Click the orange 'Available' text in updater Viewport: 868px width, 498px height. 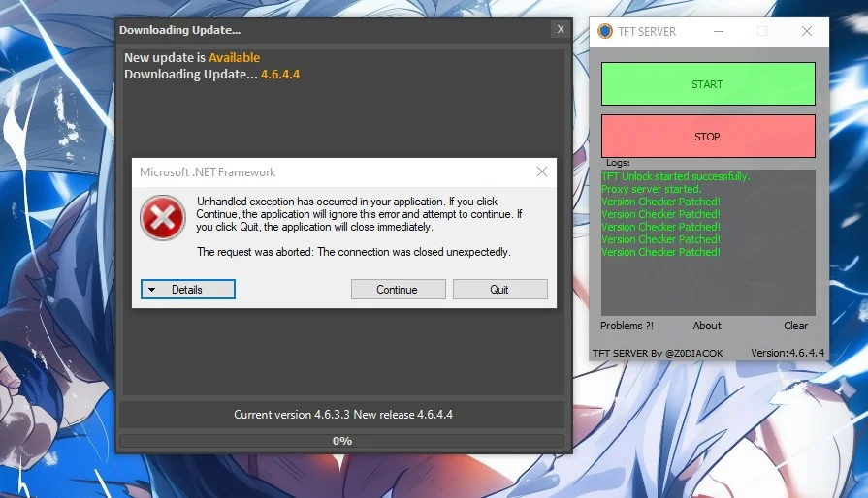click(234, 57)
